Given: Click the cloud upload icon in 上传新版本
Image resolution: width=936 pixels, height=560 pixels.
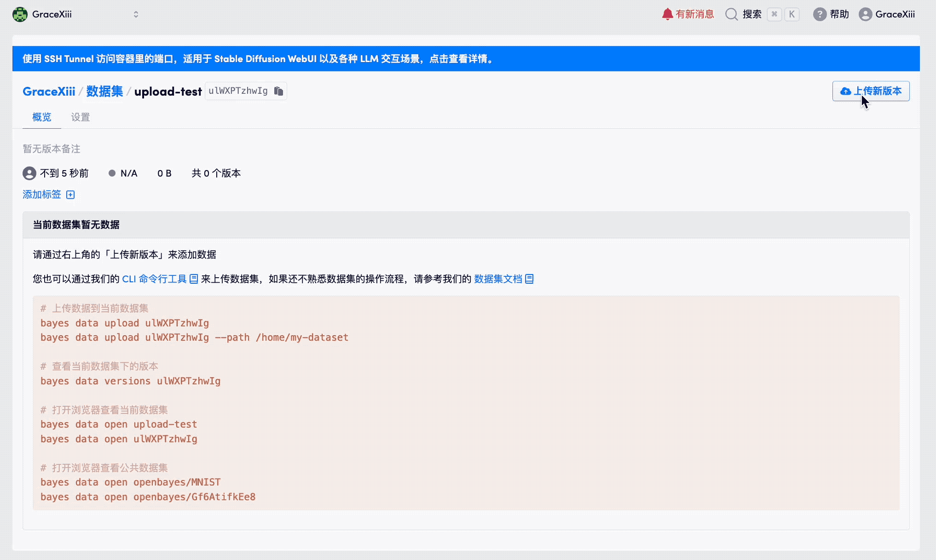Looking at the screenshot, I should pyautogui.click(x=845, y=91).
